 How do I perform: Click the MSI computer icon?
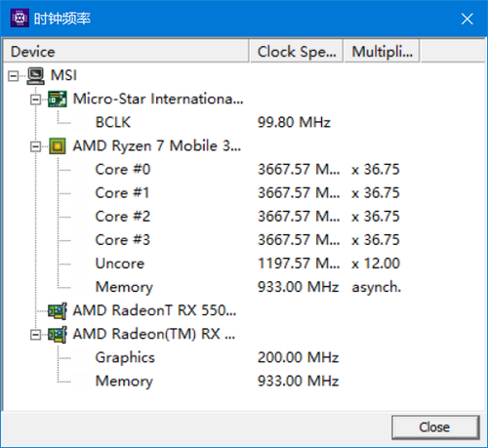(36, 76)
